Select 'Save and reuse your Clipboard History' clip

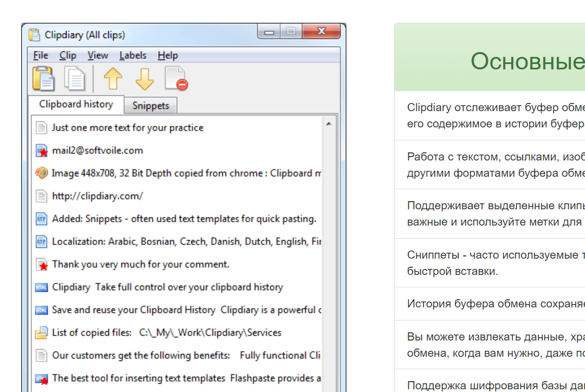[x=187, y=310]
